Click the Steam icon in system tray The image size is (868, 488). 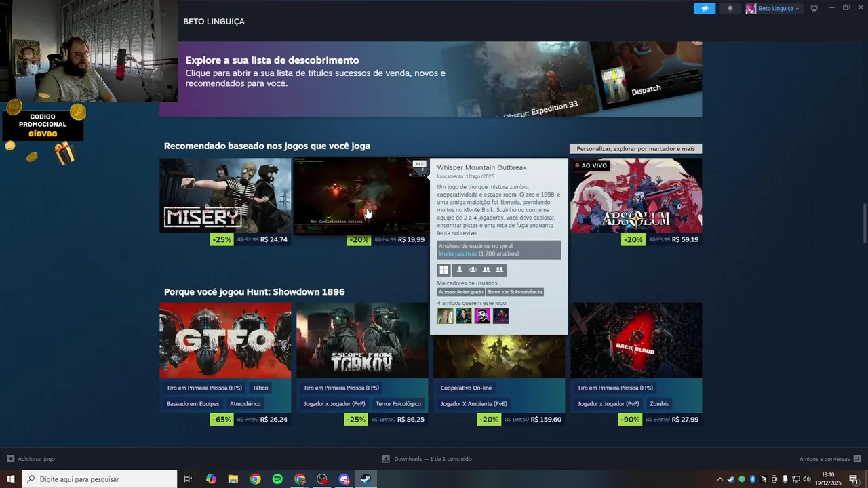click(730, 479)
